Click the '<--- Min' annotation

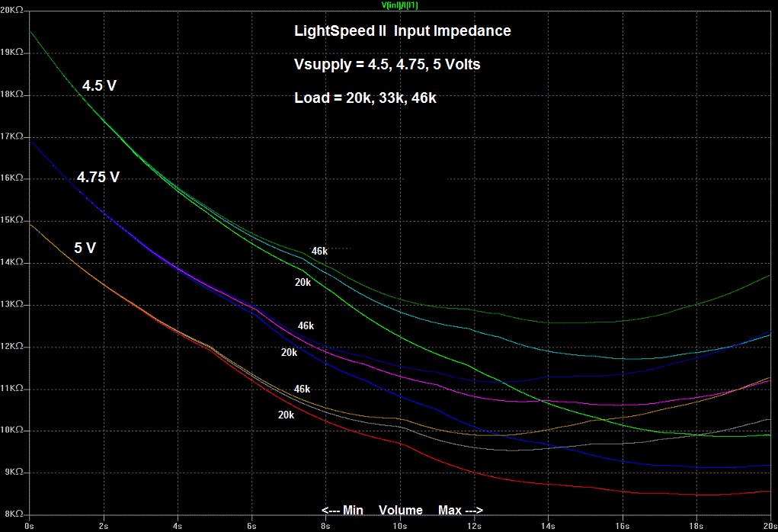[342, 511]
